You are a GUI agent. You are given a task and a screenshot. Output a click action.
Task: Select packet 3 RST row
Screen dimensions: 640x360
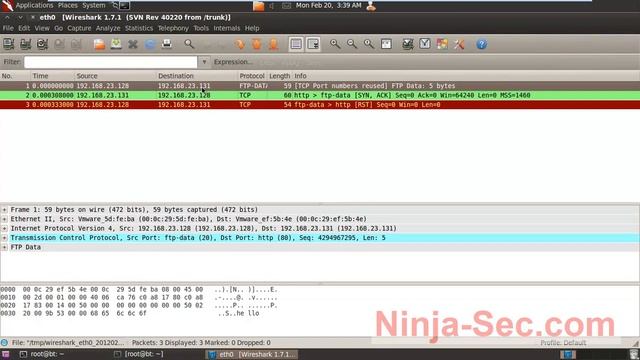pyautogui.click(x=320, y=104)
